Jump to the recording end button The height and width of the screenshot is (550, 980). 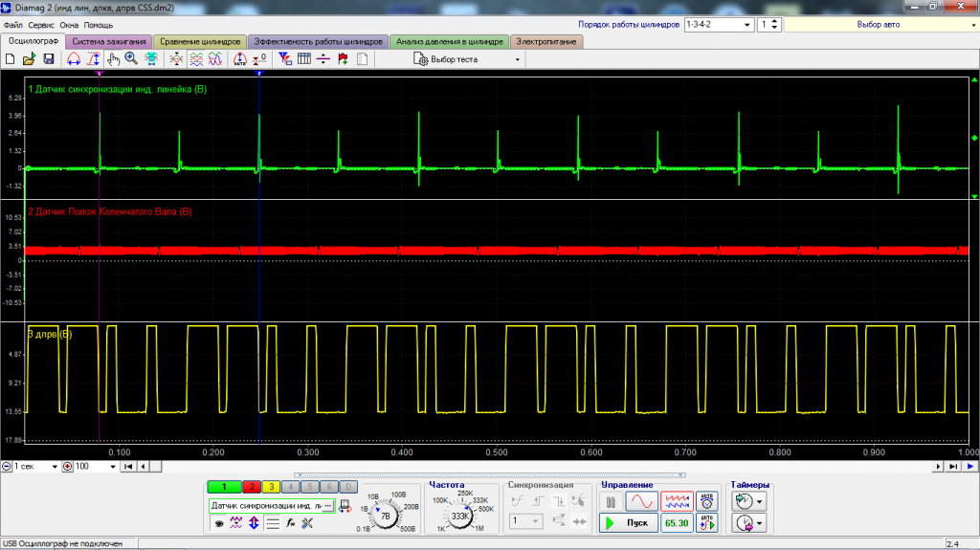[952, 466]
